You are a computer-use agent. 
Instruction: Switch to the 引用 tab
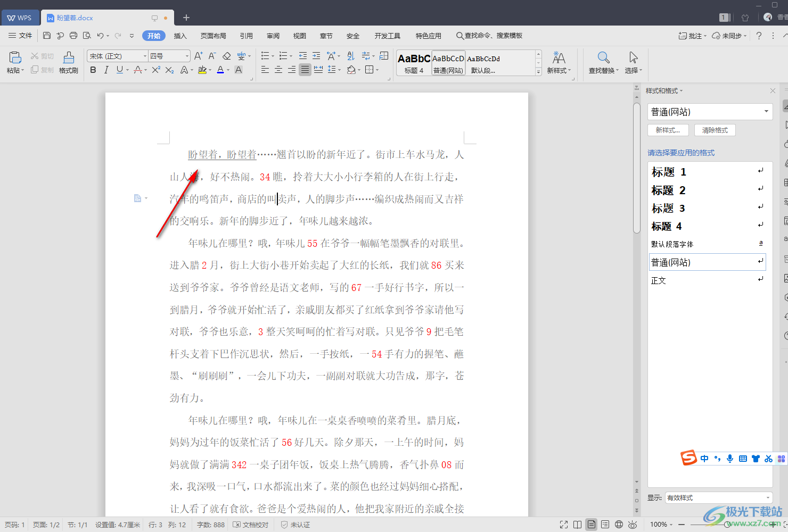point(247,36)
